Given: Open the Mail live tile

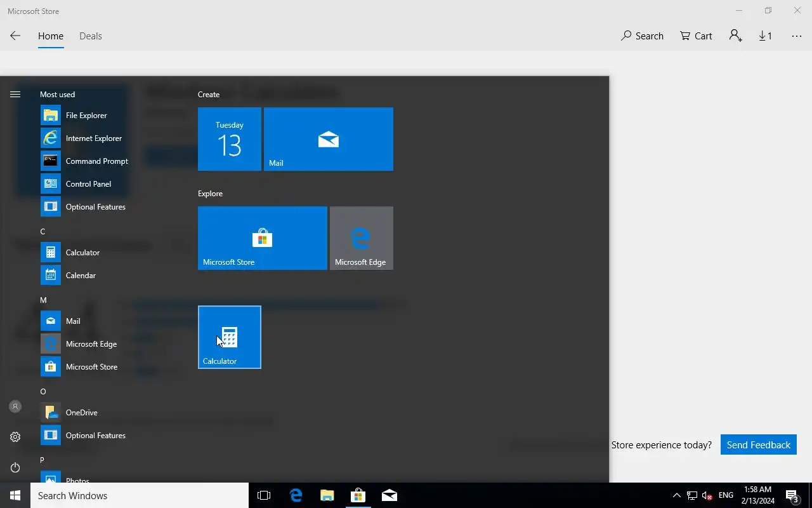Looking at the screenshot, I should coord(329,139).
